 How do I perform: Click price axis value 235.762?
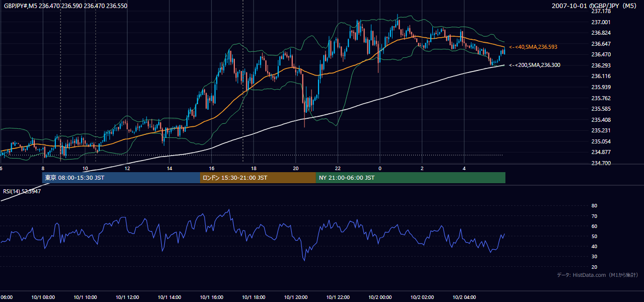(601, 98)
